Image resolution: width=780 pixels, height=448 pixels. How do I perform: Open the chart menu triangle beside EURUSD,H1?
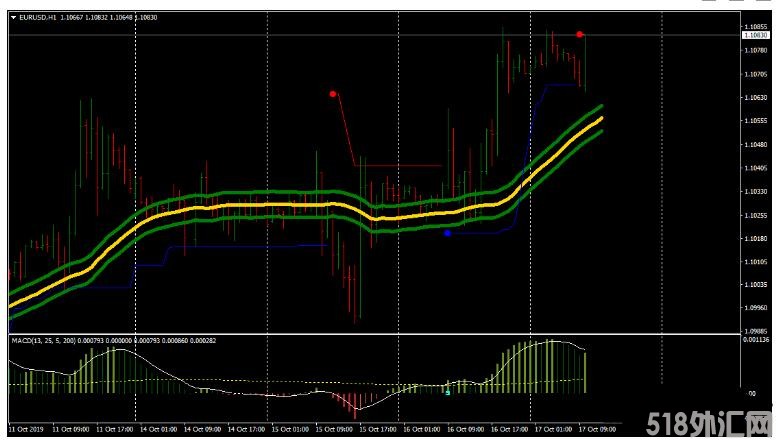point(13,17)
